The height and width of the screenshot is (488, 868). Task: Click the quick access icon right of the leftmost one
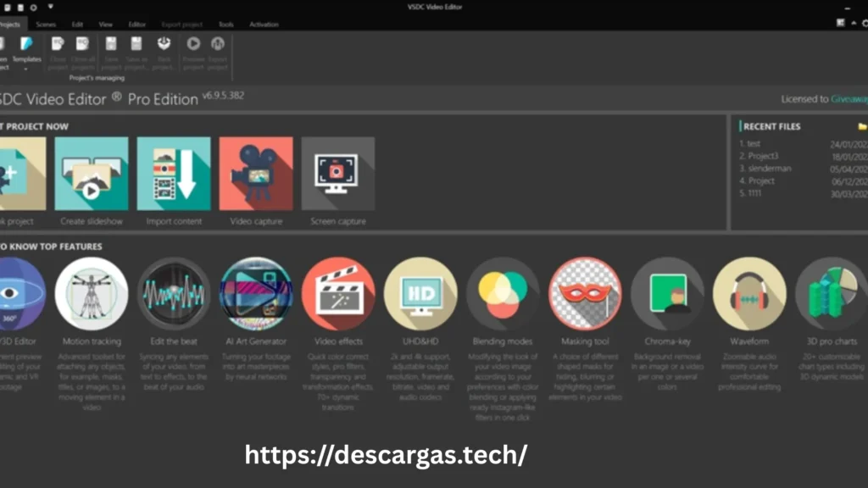20,7
